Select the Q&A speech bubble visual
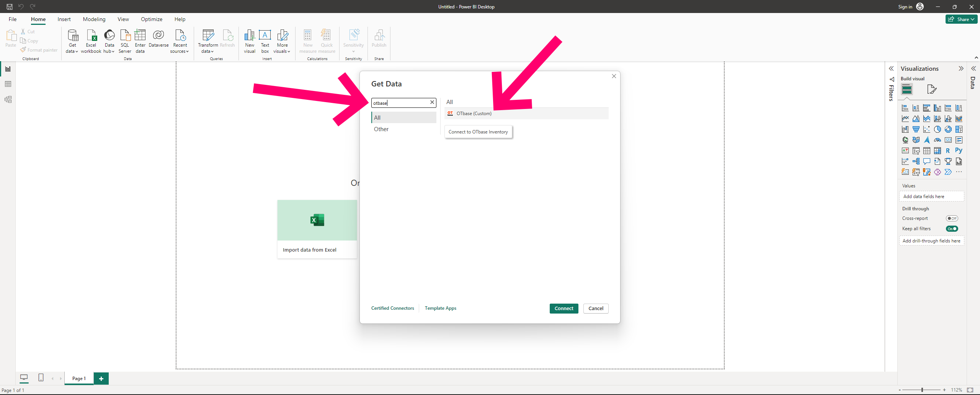The width and height of the screenshot is (980, 395). coord(926,161)
